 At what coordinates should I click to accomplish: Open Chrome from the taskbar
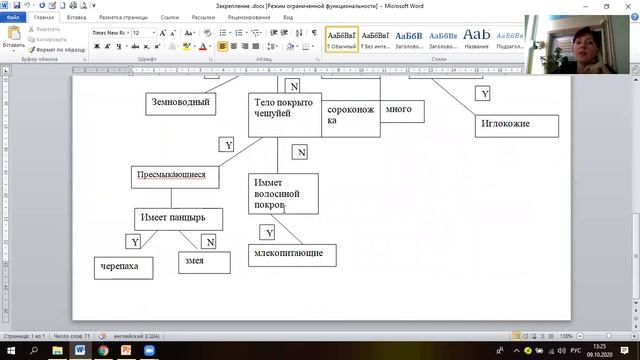click(x=103, y=351)
